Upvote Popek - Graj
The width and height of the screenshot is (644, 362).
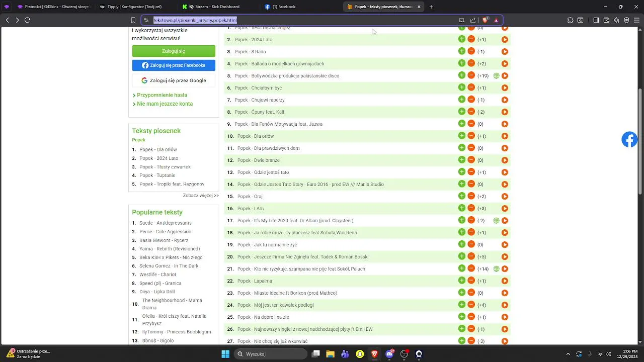462,196
